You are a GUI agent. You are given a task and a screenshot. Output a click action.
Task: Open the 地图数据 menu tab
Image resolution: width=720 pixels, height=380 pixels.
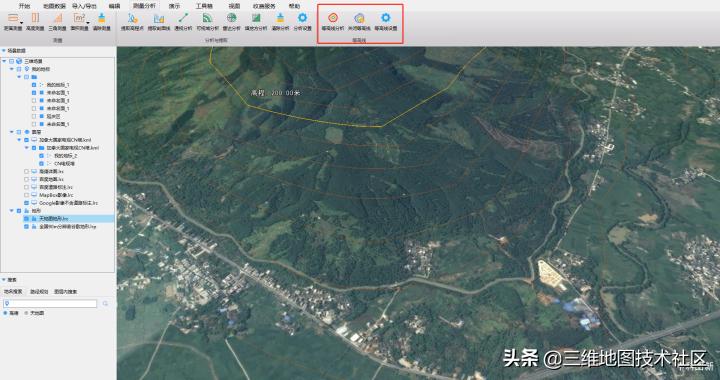[x=54, y=6]
